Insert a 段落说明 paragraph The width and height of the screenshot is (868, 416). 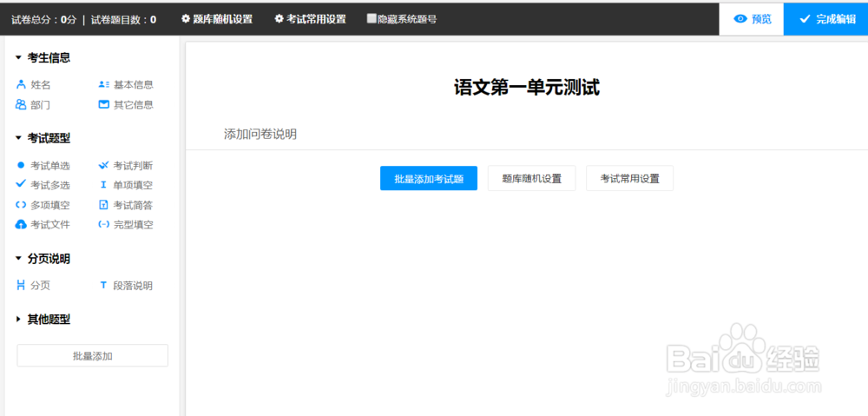click(x=126, y=286)
